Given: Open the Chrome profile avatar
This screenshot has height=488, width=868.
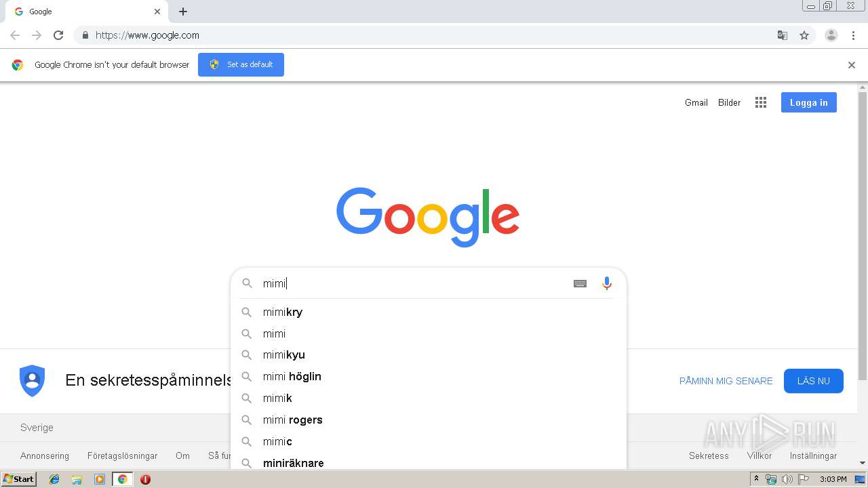Looking at the screenshot, I should 831,35.
